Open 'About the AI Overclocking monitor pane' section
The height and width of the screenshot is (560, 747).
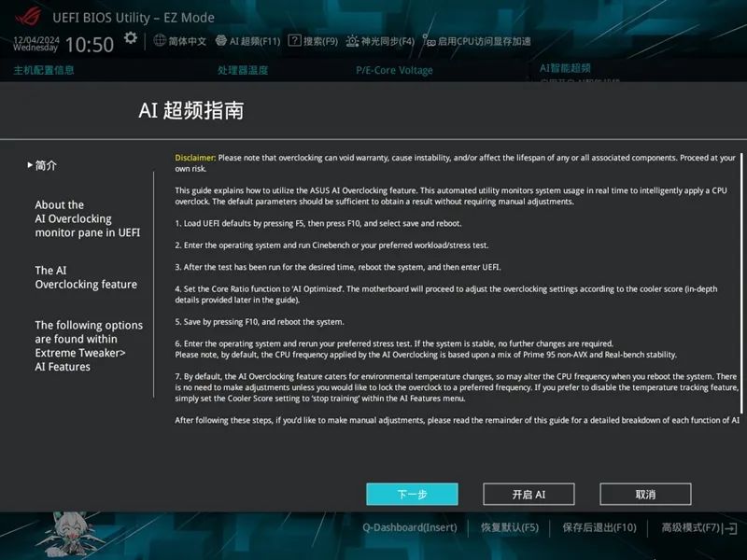pyautogui.click(x=88, y=218)
